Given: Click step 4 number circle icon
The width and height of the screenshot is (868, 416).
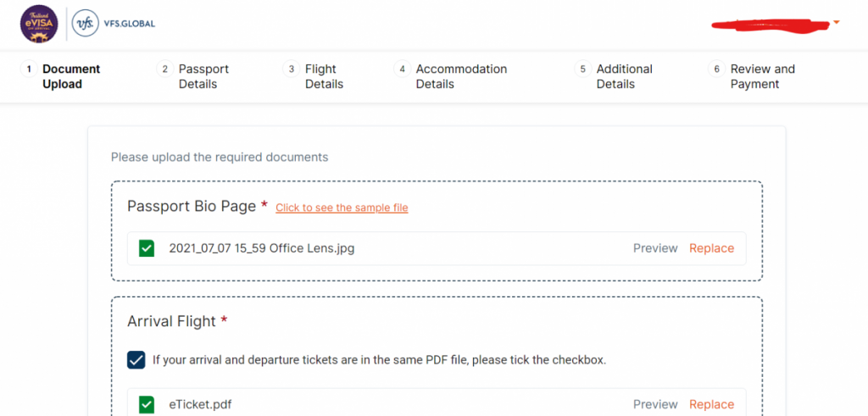Looking at the screenshot, I should point(402,69).
